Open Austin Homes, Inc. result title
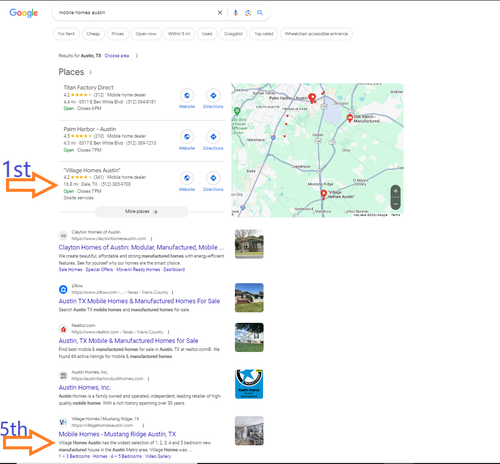The width and height of the screenshot is (500, 464). (x=85, y=387)
